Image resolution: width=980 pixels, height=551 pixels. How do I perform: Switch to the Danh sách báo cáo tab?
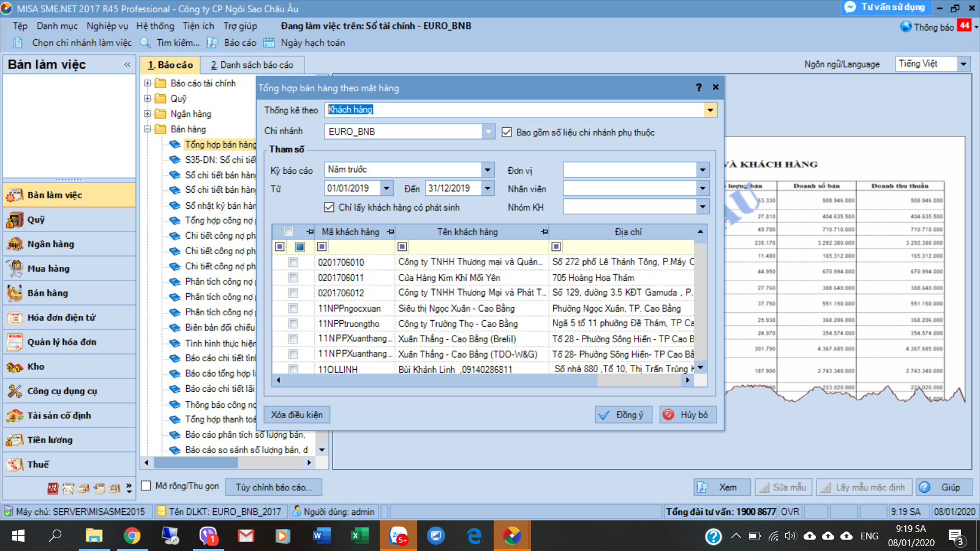click(252, 65)
